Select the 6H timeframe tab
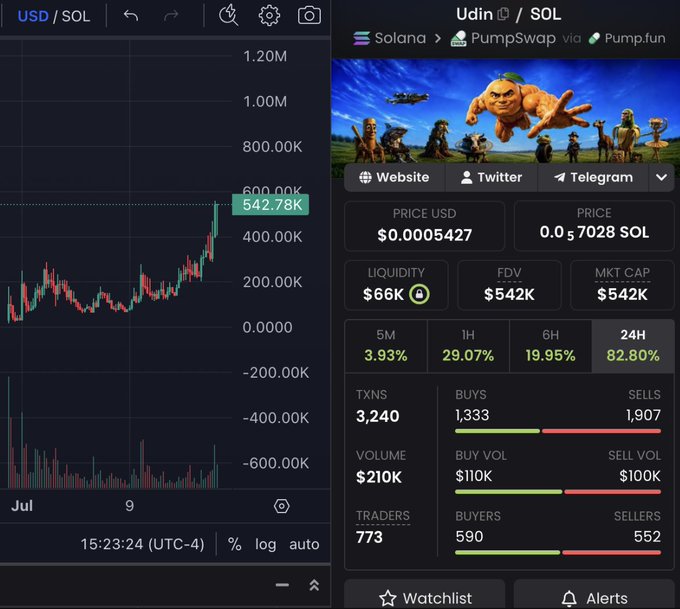This screenshot has width=680, height=609. point(550,346)
